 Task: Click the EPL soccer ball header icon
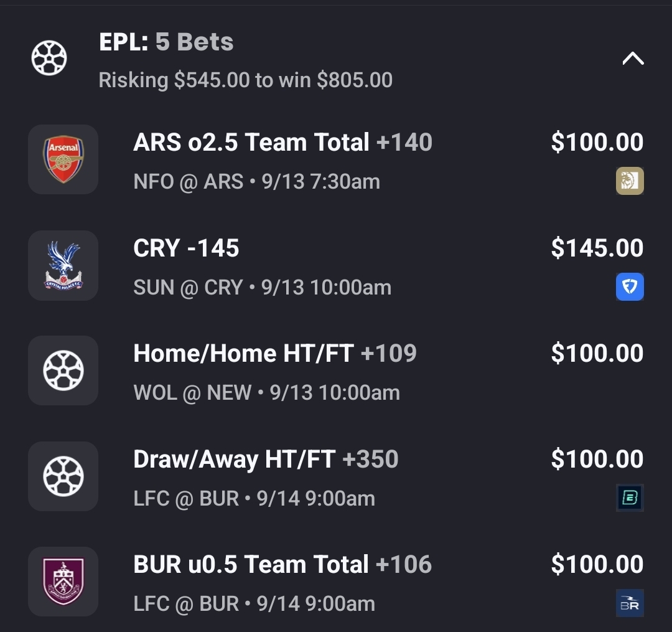tap(49, 58)
